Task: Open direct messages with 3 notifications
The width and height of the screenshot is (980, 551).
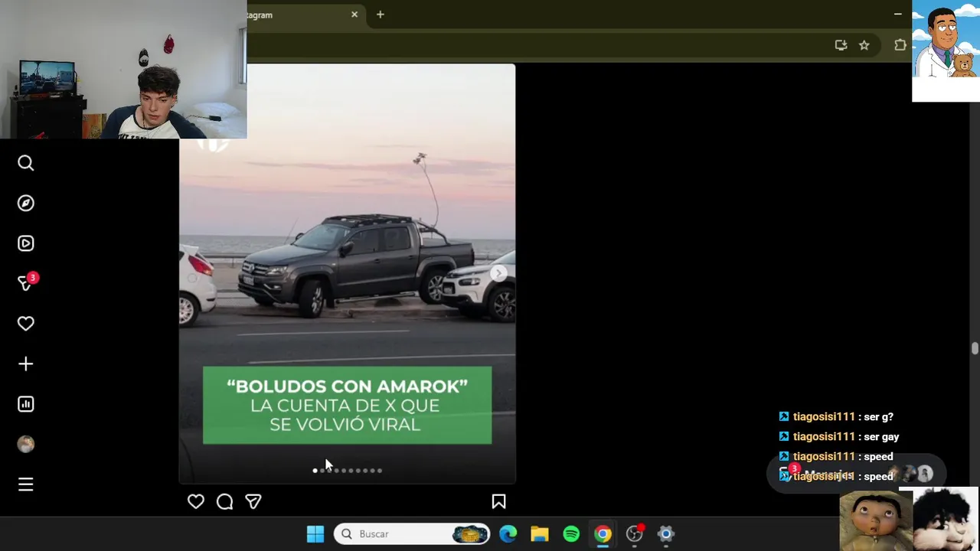Action: (27, 282)
